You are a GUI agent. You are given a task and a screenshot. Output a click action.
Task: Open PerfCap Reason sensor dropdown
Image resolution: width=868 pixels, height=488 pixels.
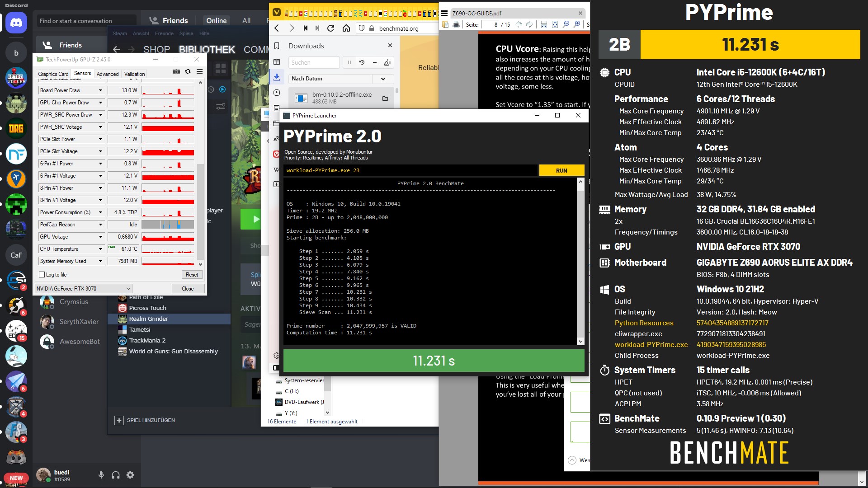pyautogui.click(x=100, y=225)
